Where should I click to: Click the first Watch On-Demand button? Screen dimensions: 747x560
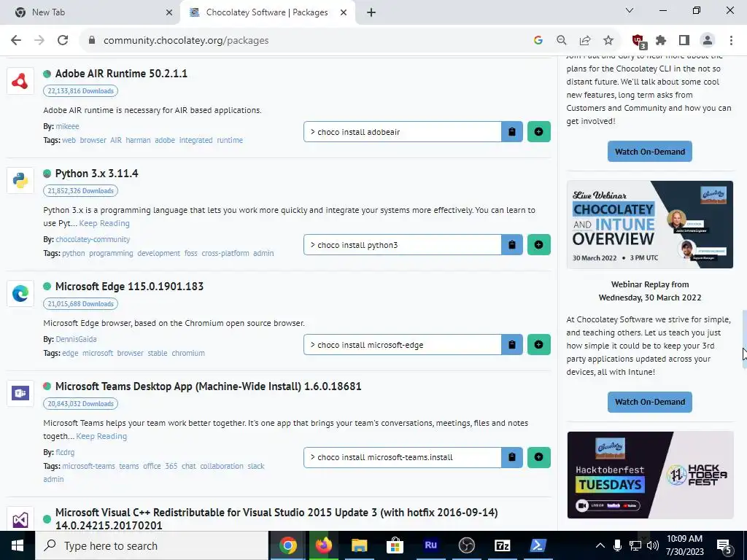tap(650, 152)
